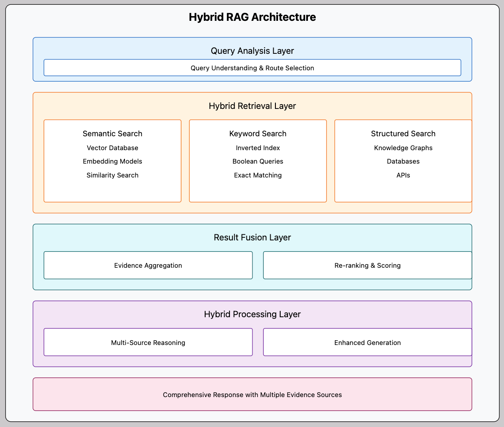
Task: Click the Similarity Search item
Action: (112, 175)
